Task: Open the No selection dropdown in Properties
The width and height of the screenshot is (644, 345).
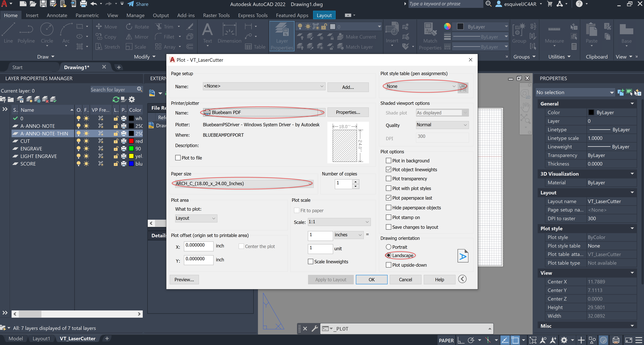Action: 575,92
